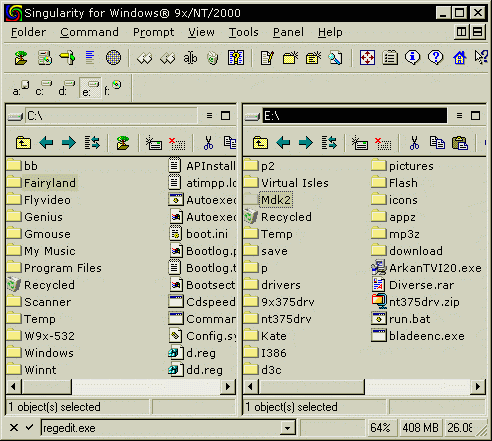Click right scroll arrow in C:\ panel
Screen dimensions: 492x441
point(228,387)
